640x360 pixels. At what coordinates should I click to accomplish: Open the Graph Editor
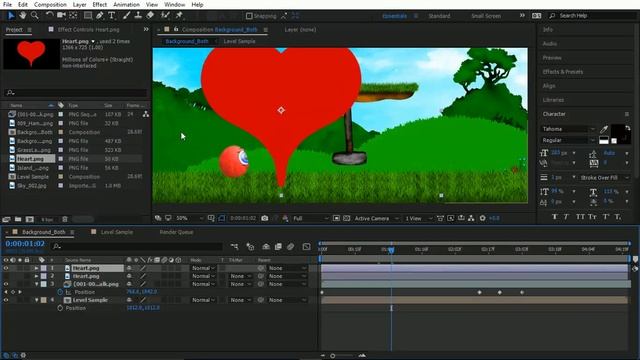[307, 247]
